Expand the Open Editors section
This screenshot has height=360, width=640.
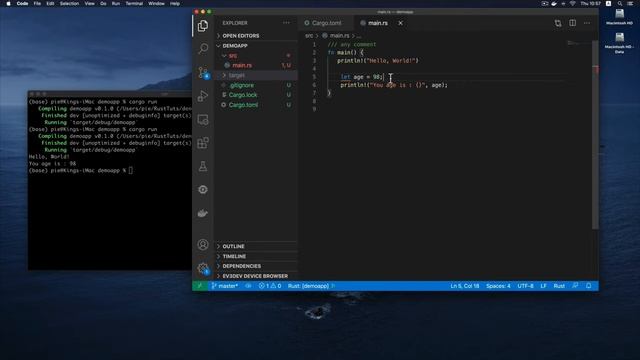256,36
